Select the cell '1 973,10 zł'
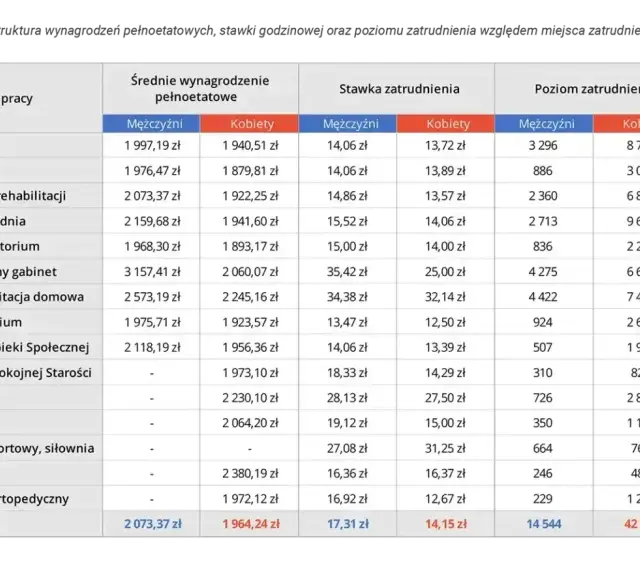Viewport: 640px width, 570px height. 250,373
